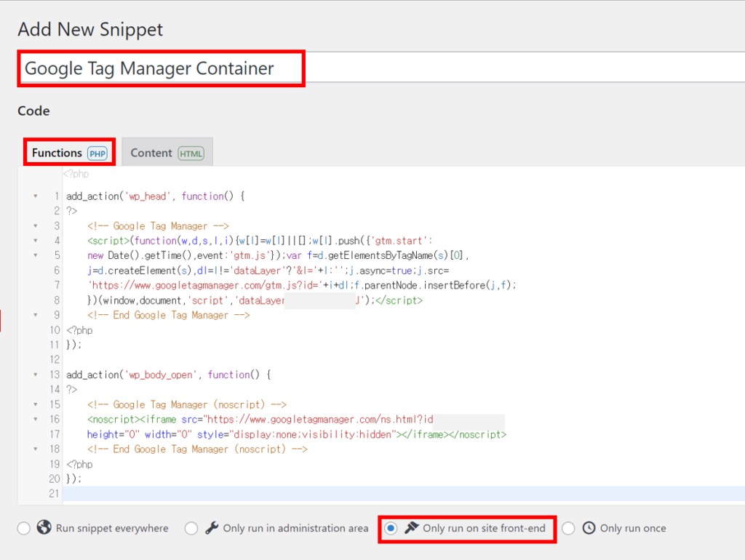Click line 5 code 'new Date().getTime()'
The image size is (745, 560).
coord(139,255)
